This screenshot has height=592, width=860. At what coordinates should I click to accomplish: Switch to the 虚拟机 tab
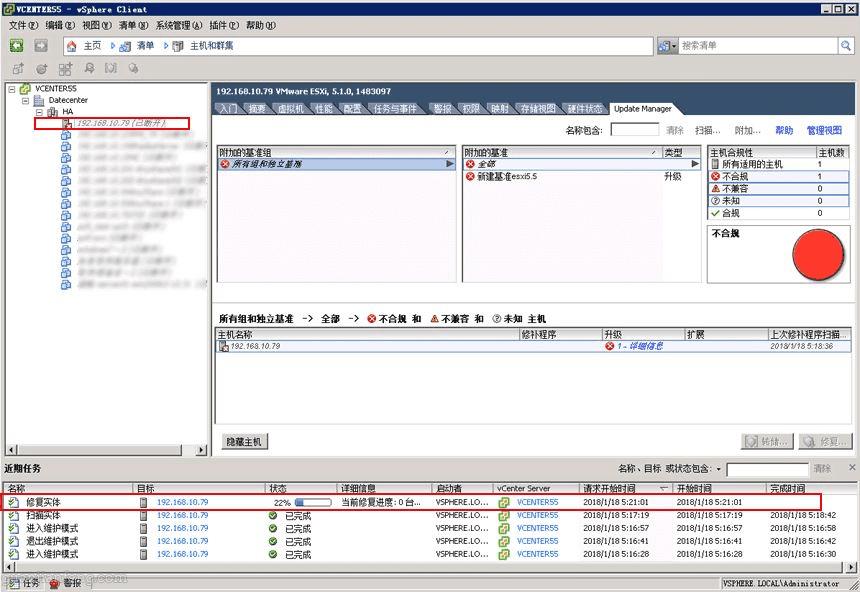point(290,109)
